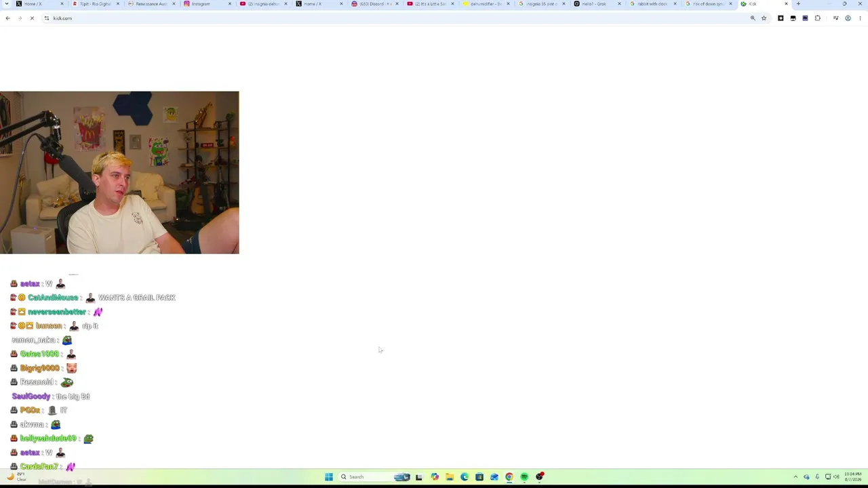Click the Pepe emote beside hellyeahdude69
This screenshot has height=488, width=868.
[x=88, y=439]
